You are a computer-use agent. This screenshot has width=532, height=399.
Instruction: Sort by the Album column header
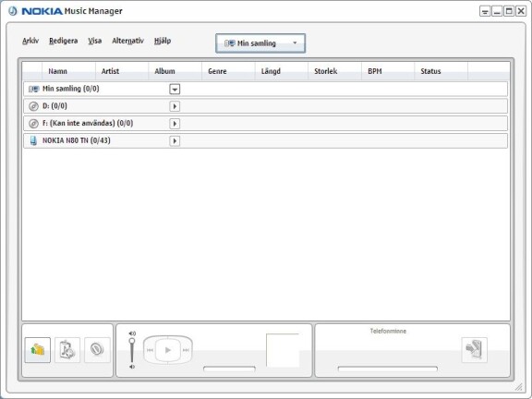[x=175, y=71]
